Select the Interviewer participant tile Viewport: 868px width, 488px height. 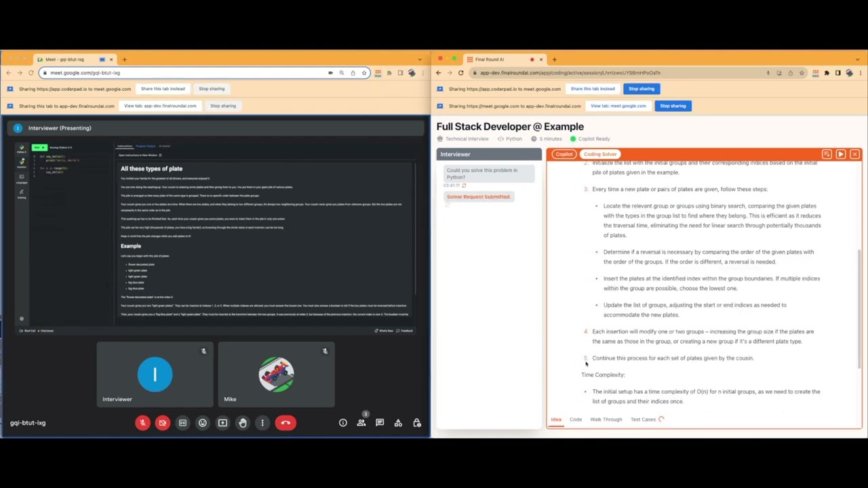155,374
